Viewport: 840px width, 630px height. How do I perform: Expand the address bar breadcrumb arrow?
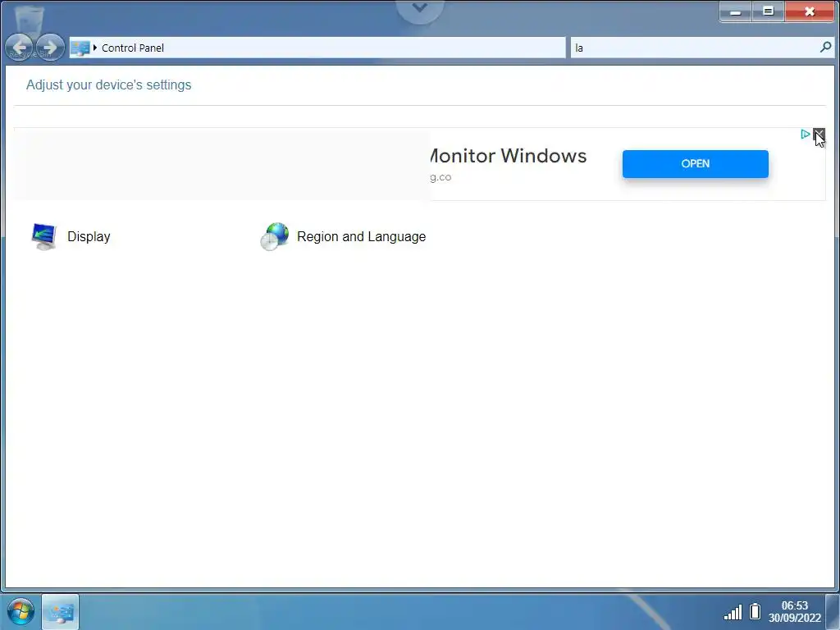[95, 48]
